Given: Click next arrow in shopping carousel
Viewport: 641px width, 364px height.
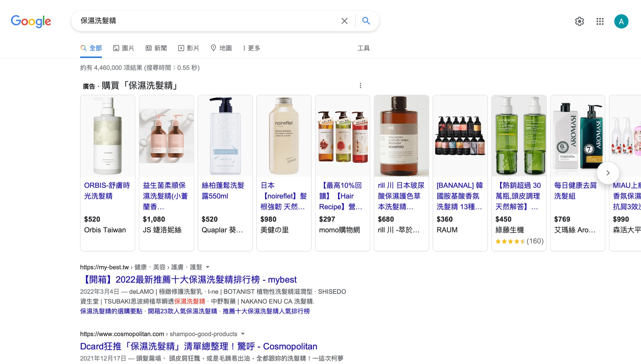Looking at the screenshot, I should [x=608, y=173].
